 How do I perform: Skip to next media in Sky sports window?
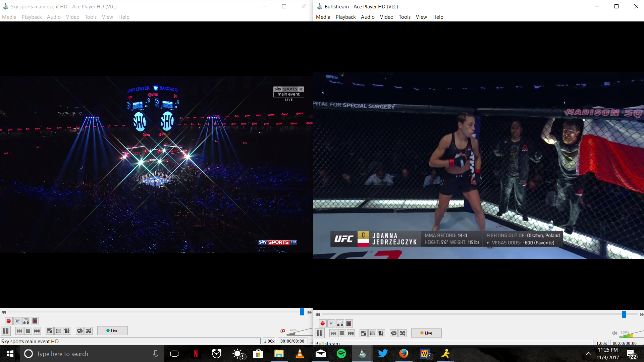37,331
